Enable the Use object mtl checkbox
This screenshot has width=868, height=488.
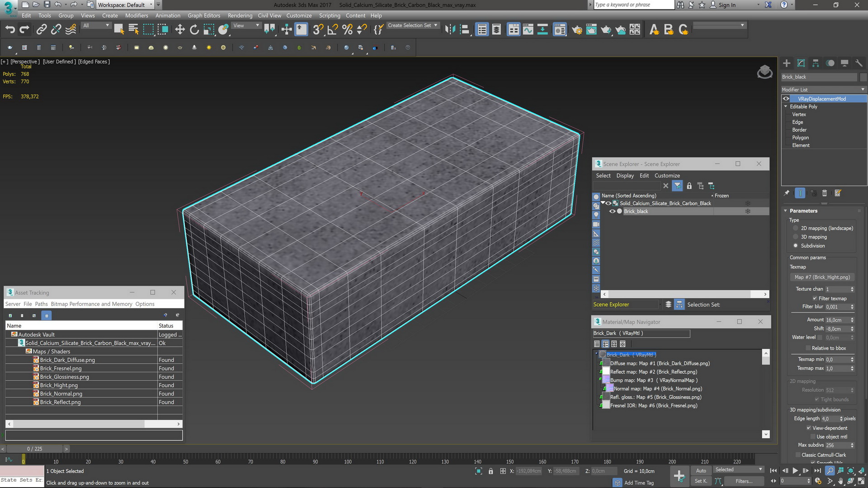[813, 437]
